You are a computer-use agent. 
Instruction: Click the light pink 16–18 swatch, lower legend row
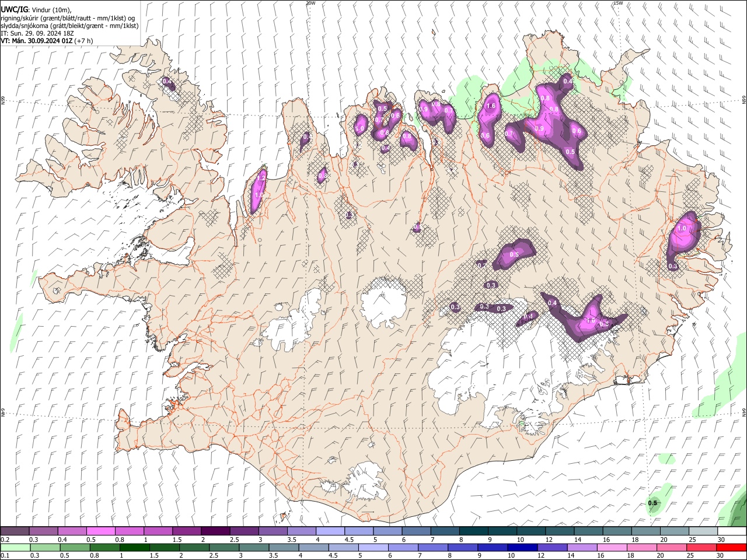[612, 547]
